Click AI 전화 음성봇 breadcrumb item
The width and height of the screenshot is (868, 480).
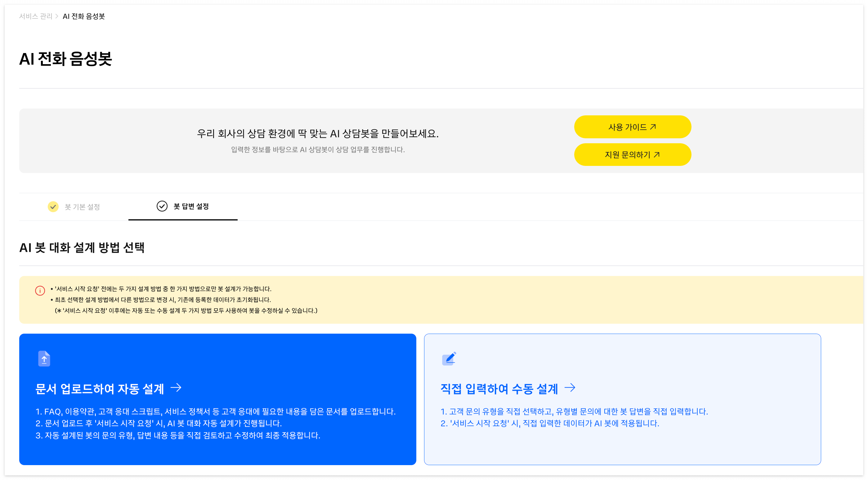point(84,16)
